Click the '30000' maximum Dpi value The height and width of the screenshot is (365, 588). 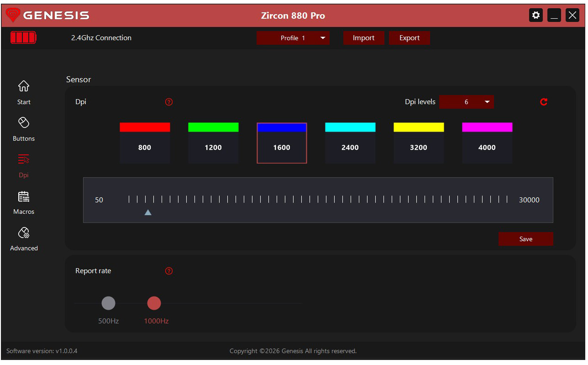point(529,200)
